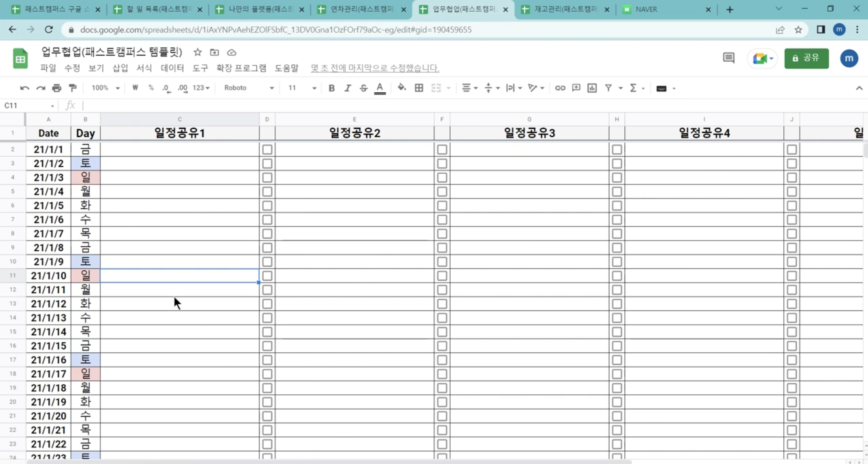868x464 pixels.
Task: Check column H checkbox on row 21/1/15
Action: point(617,346)
